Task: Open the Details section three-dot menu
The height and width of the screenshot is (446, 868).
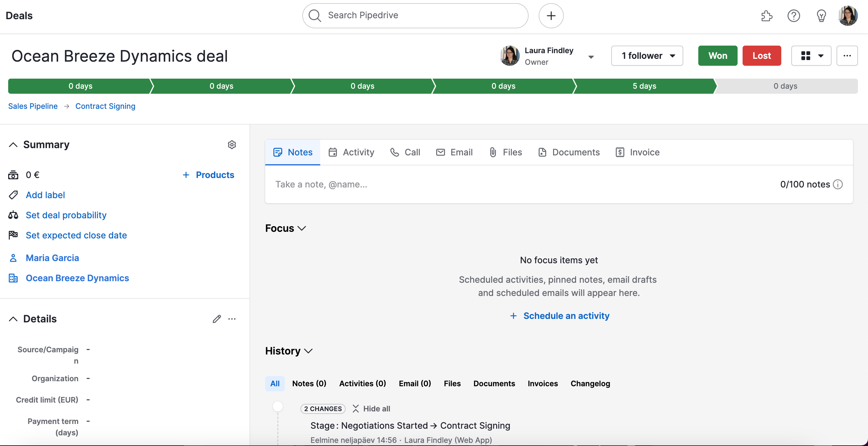Action: click(x=232, y=319)
